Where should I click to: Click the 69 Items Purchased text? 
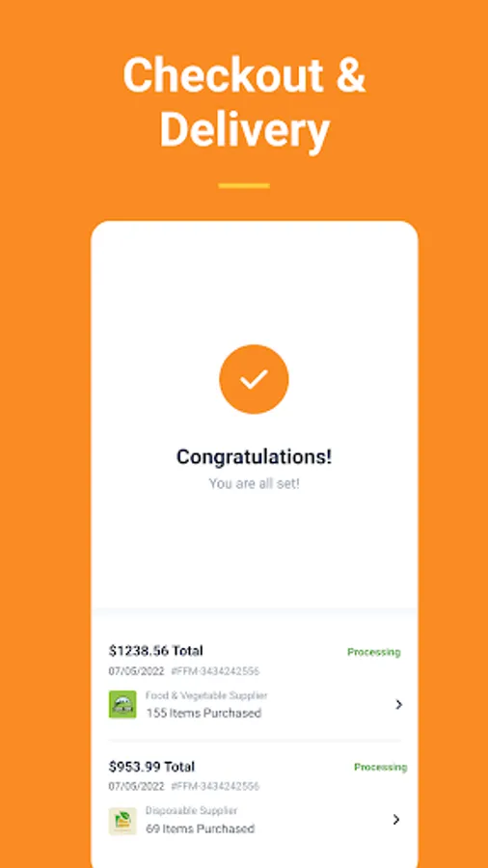point(201,828)
